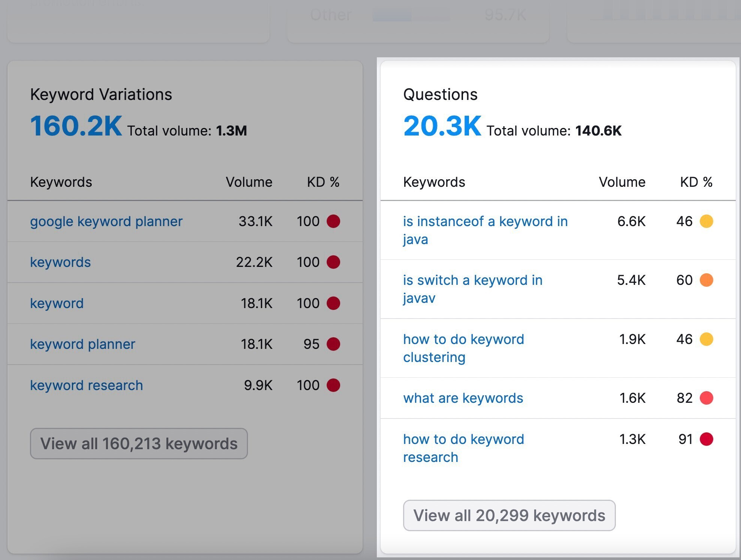This screenshot has width=741, height=560.
Task: Click red KD dot for keyword research row
Action: (333, 385)
